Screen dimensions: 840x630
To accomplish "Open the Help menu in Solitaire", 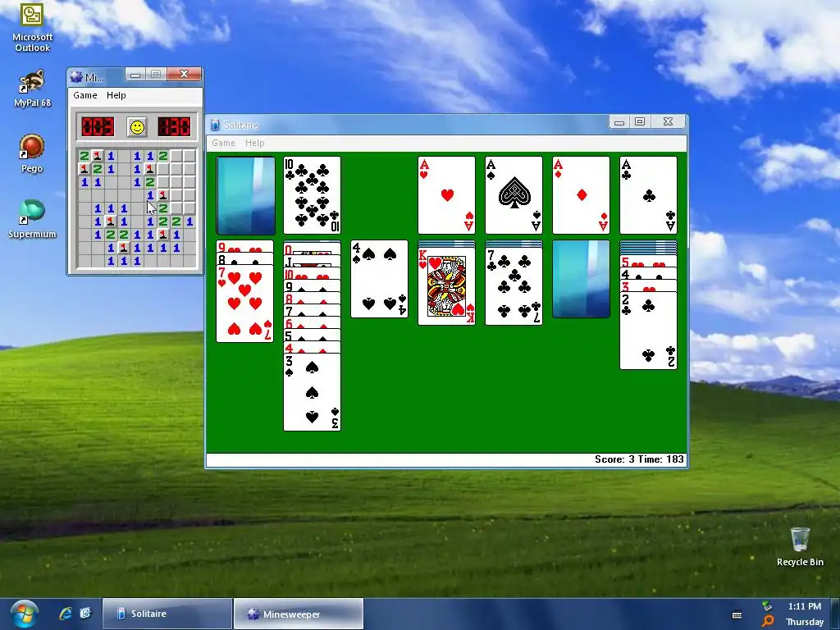I will click(254, 143).
